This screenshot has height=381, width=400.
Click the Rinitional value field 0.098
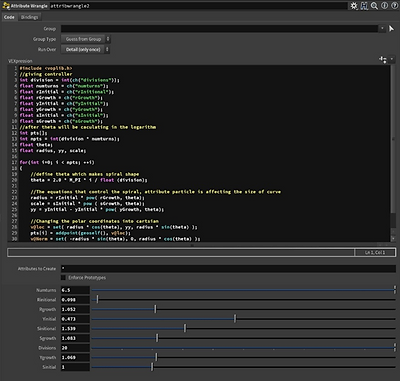(x=75, y=300)
